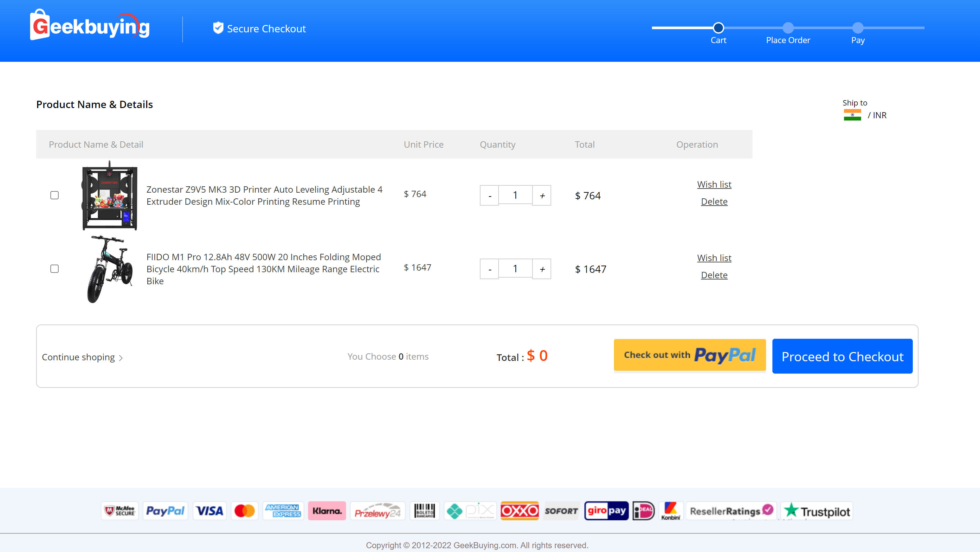Increase Zonestar 3D Printer quantity
Screen dimensions: 980x552
click(x=542, y=196)
